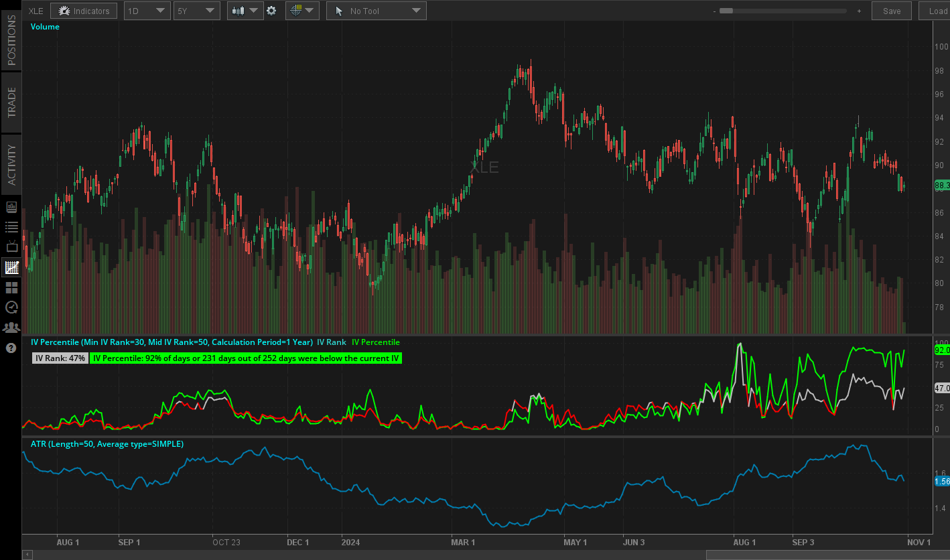Open the POSITIONS tab
The width and height of the screenshot is (950, 560).
11,40
